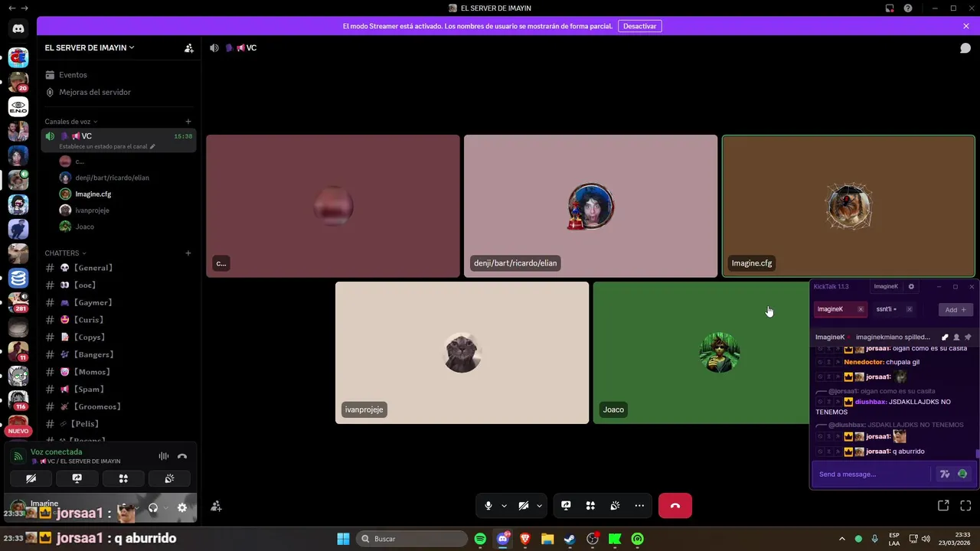Click the invite members icon beside server name
The width and height of the screenshot is (980, 551).
click(x=189, y=47)
